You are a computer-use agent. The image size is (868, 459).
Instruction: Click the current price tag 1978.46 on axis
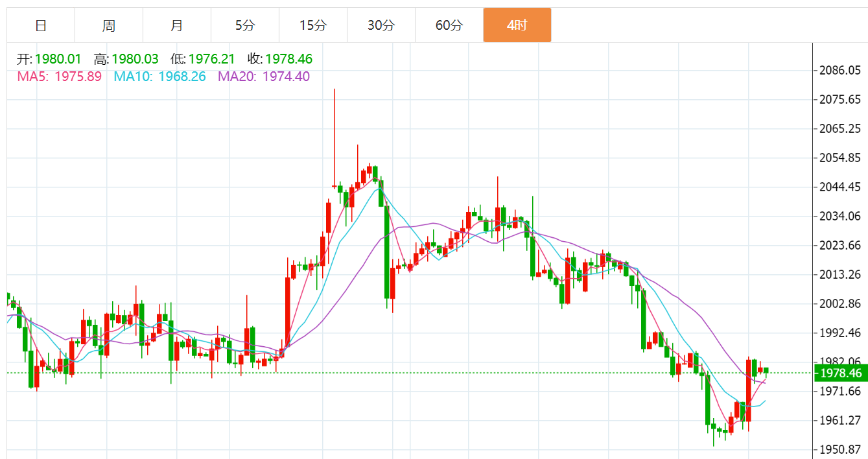pos(840,373)
